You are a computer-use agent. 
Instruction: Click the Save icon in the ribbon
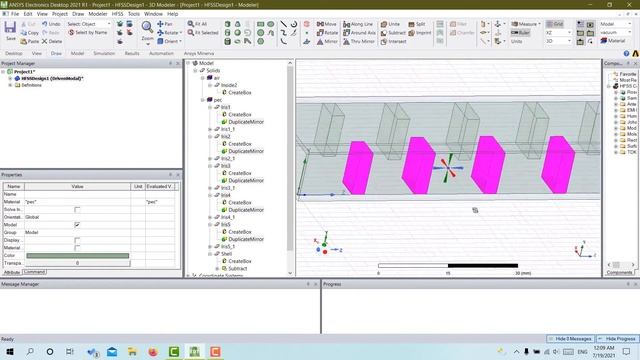tap(10, 31)
